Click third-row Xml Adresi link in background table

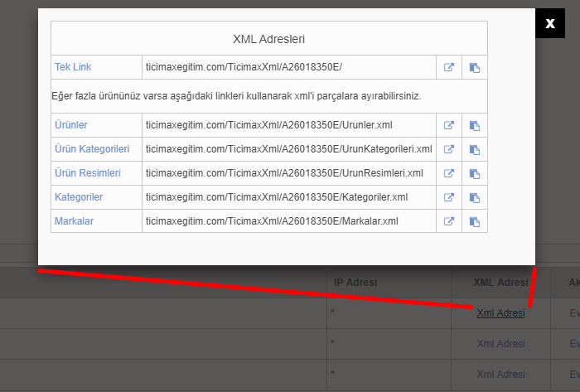click(x=500, y=375)
